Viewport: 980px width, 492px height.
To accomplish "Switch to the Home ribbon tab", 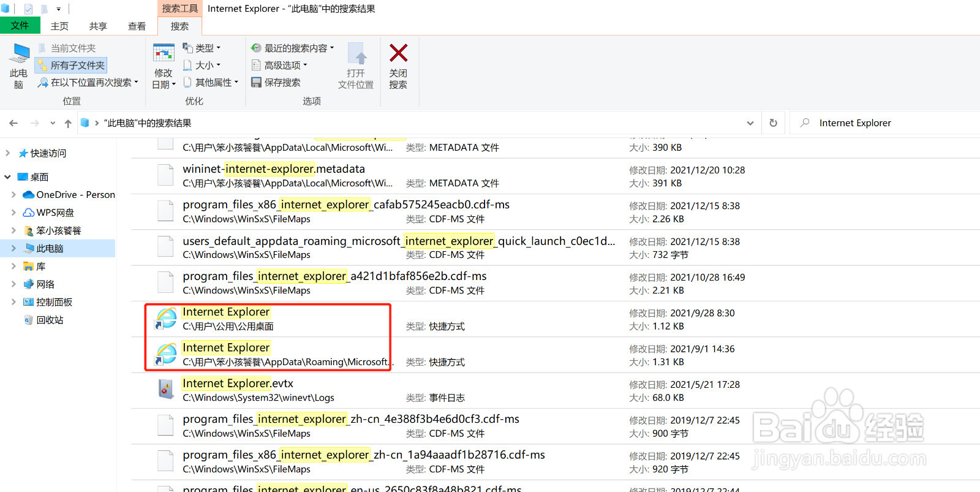I will tap(59, 26).
